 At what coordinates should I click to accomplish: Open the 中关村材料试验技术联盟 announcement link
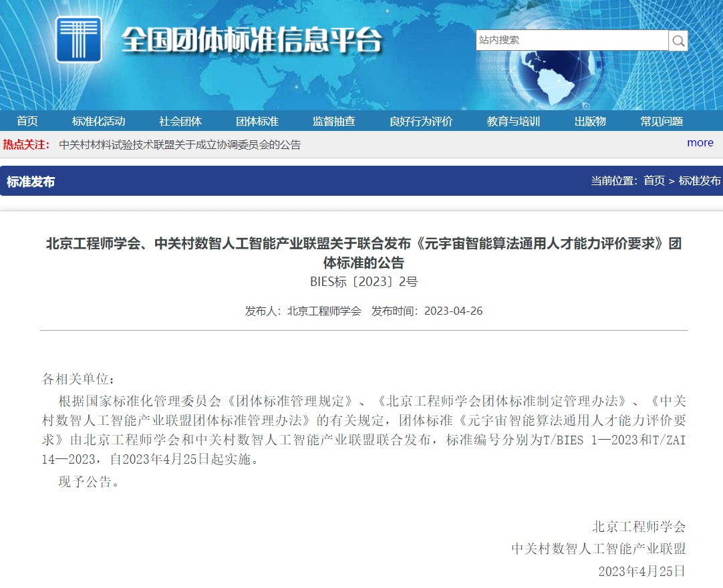coord(180,145)
